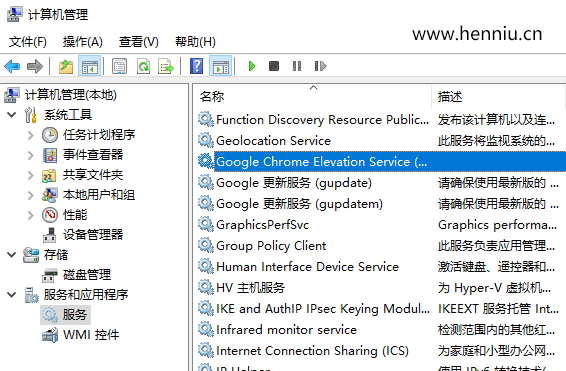
Task: Select Human Interface Device Service row
Action: [381, 266]
